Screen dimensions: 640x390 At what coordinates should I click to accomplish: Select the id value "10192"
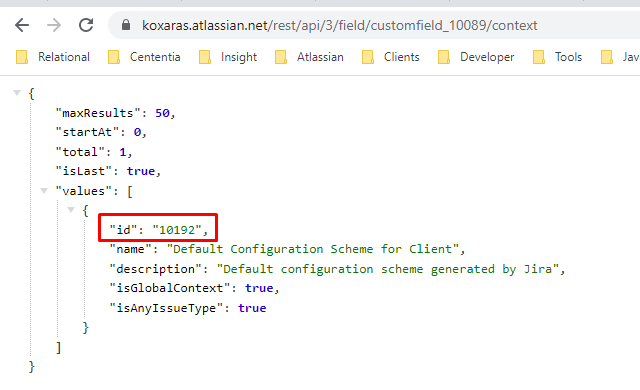177,230
